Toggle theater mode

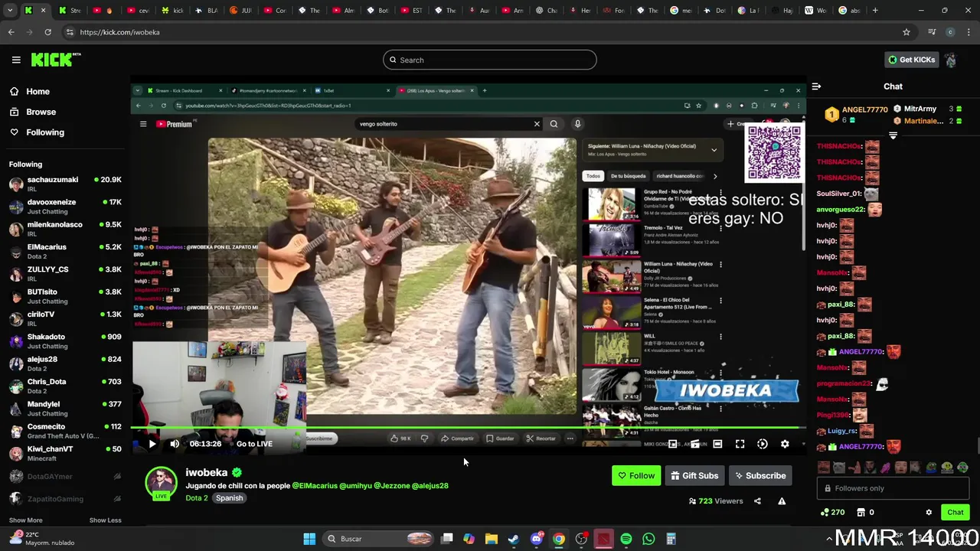pyautogui.click(x=717, y=444)
